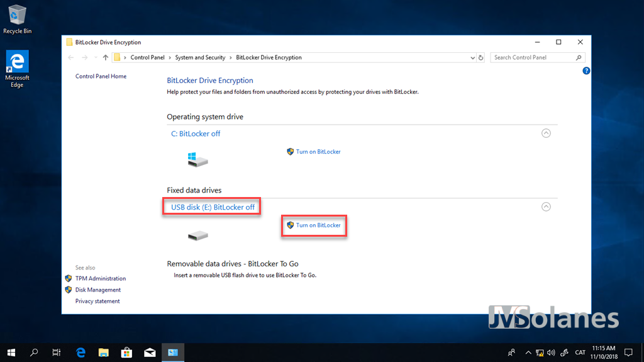The height and width of the screenshot is (362, 644).
Task: Open taskbar search
Action: click(x=34, y=353)
